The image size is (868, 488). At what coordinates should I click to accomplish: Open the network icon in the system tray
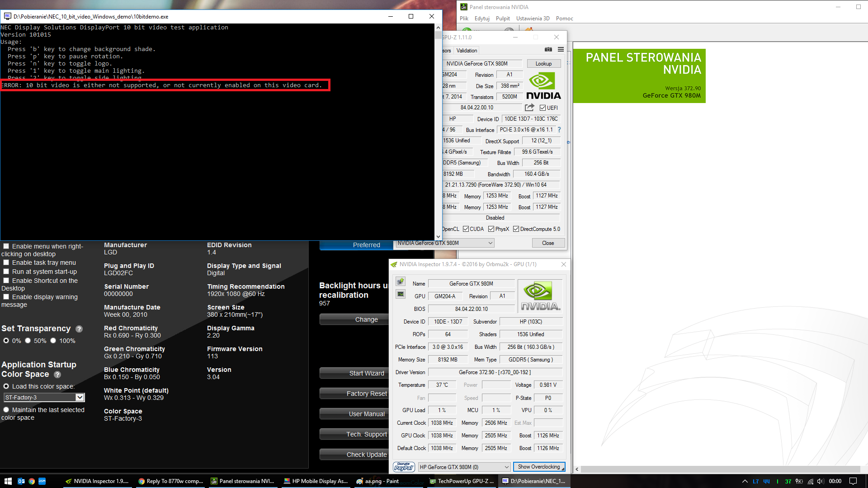811,481
